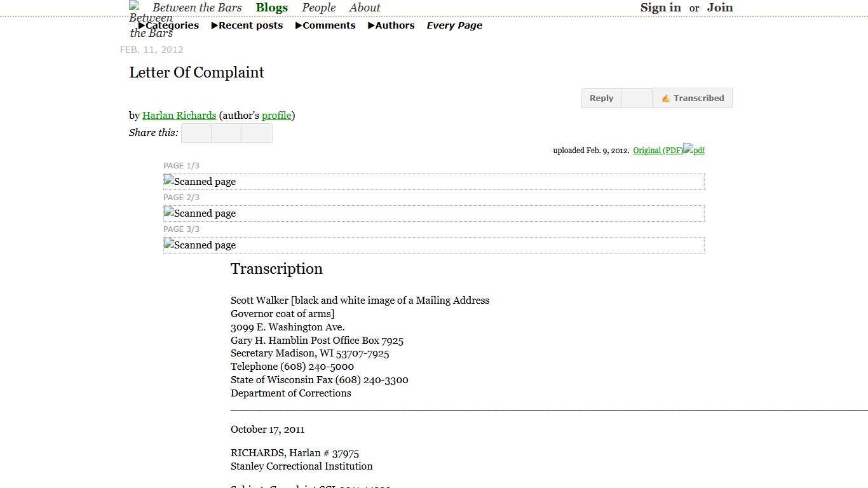Click blank button between Reply and Transcribed
The image size is (868, 488).
pyautogui.click(x=637, y=98)
